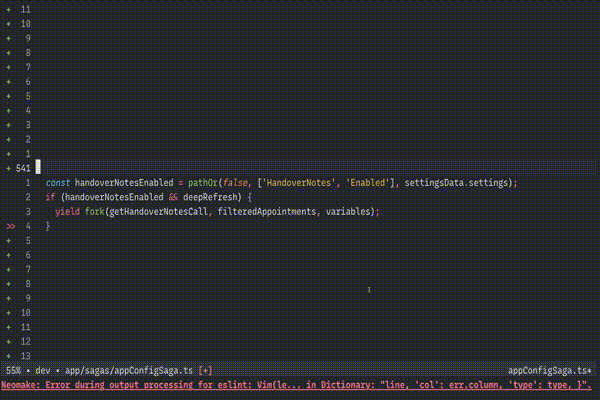
Task: Click handoverNotesEnabled inside the if condition
Action: click(x=114, y=198)
